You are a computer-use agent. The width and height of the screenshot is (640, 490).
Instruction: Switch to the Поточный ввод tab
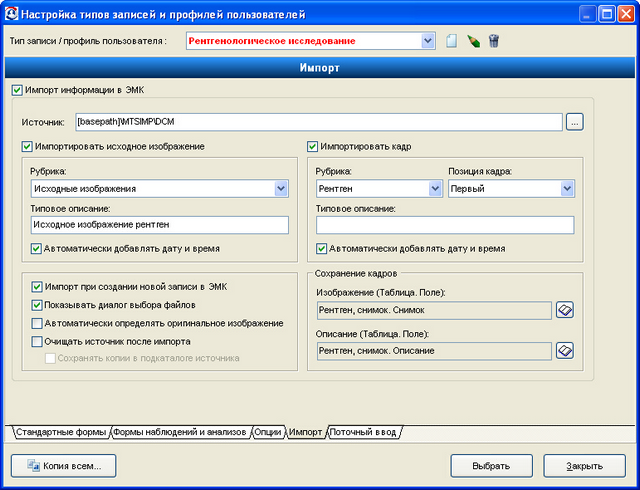coord(363,432)
